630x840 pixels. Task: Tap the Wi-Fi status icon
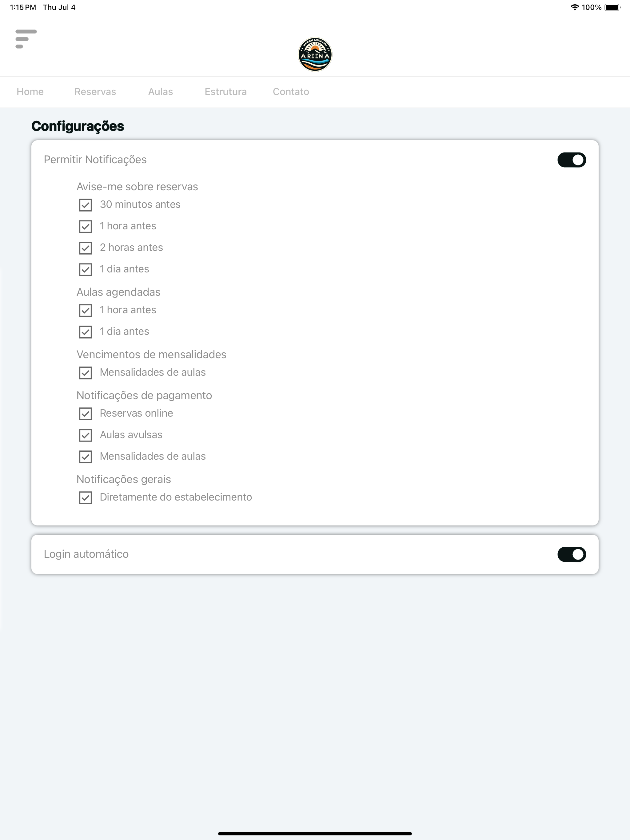pos(575,7)
